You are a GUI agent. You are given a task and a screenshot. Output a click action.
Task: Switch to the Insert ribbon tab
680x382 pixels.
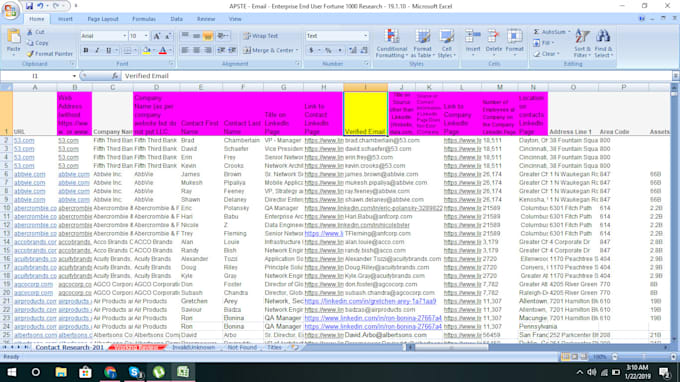[65, 19]
